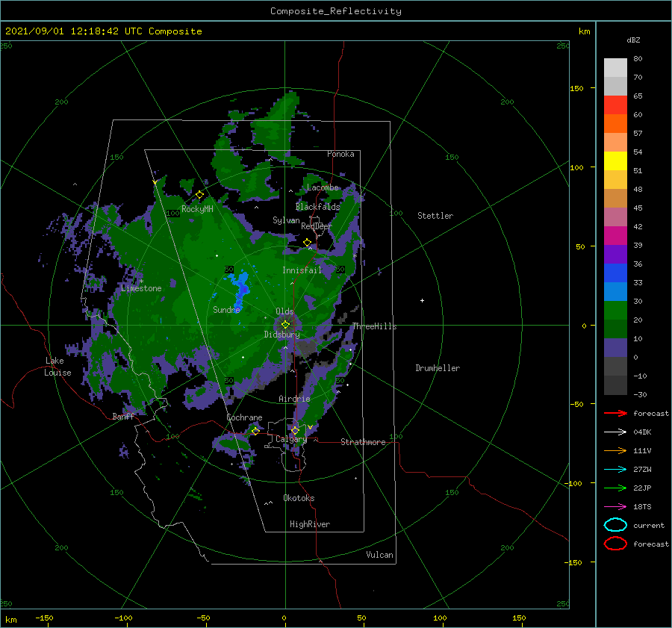672x628 pixels.
Task: Click the magenta 18TS arrow icon
Action: click(615, 507)
